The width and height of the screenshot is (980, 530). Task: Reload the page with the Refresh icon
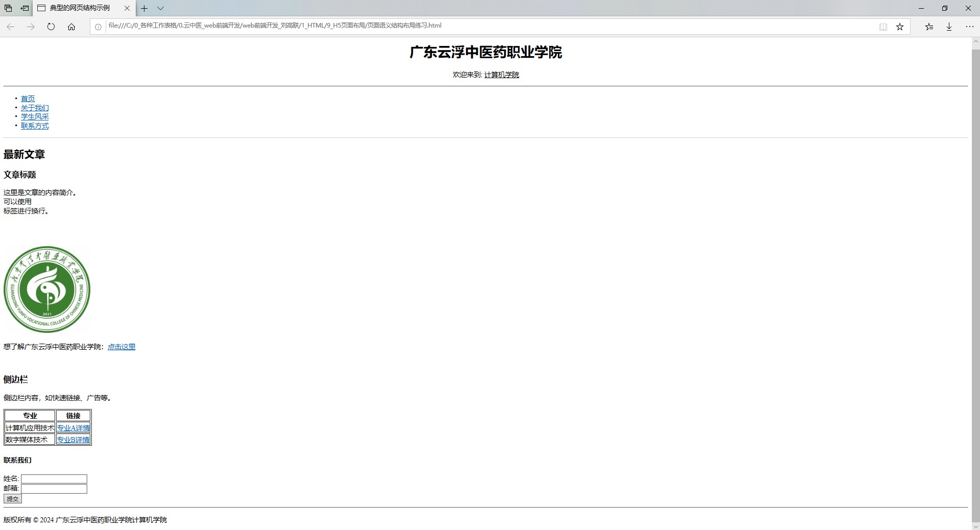pos(51,27)
